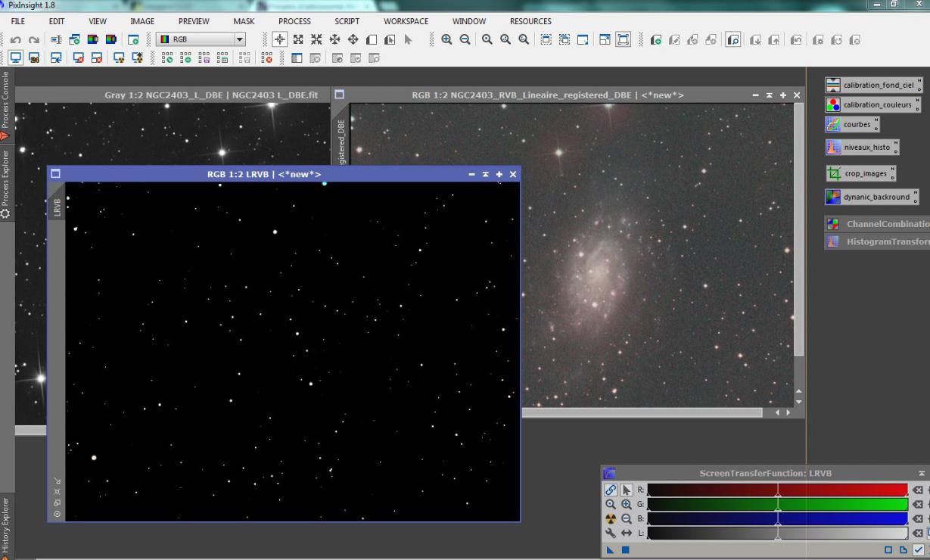Open the PROCESS menu

pos(294,21)
